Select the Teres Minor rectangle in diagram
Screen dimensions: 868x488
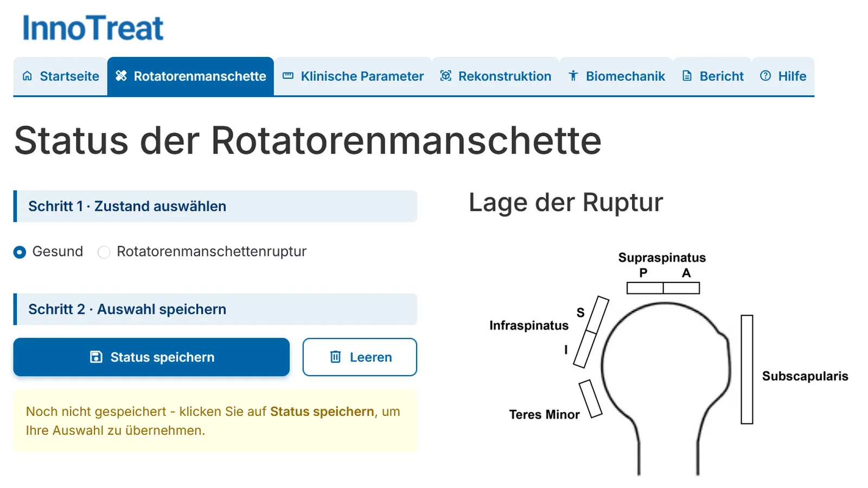(x=590, y=399)
